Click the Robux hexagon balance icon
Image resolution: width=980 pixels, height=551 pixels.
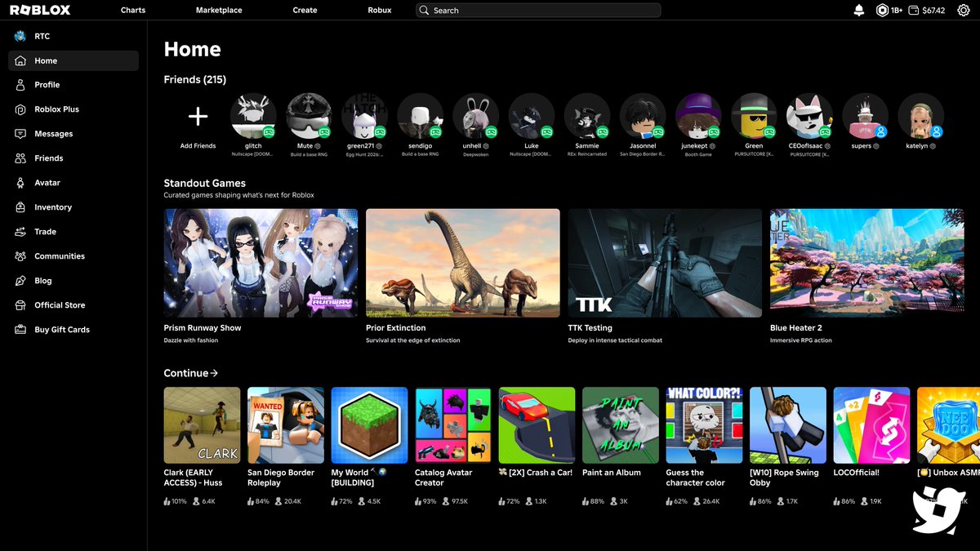click(882, 11)
